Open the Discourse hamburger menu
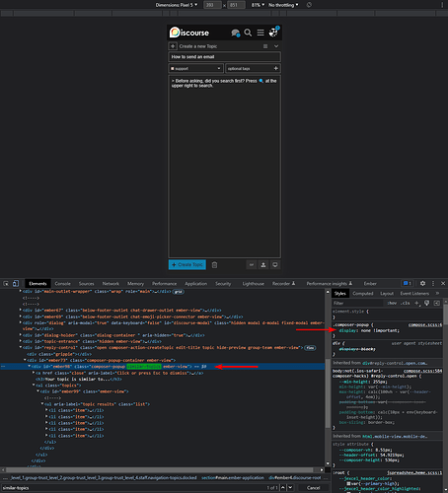 click(261, 33)
